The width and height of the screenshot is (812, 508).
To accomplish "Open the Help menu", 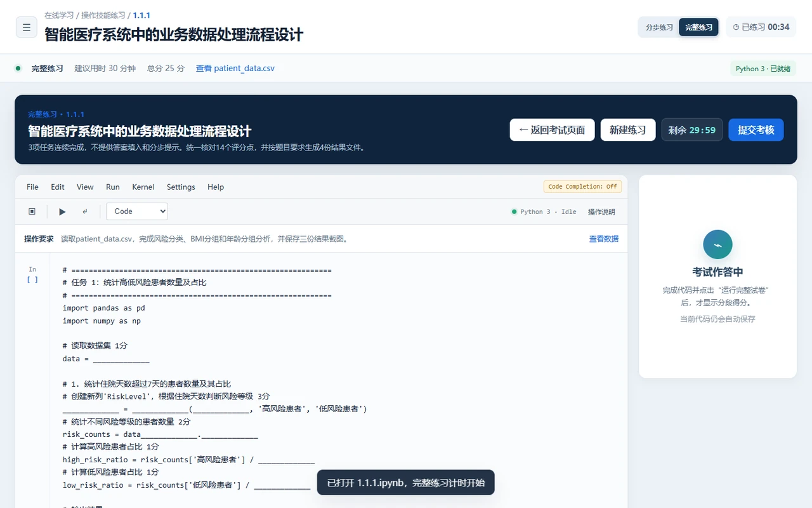I will pyautogui.click(x=216, y=187).
